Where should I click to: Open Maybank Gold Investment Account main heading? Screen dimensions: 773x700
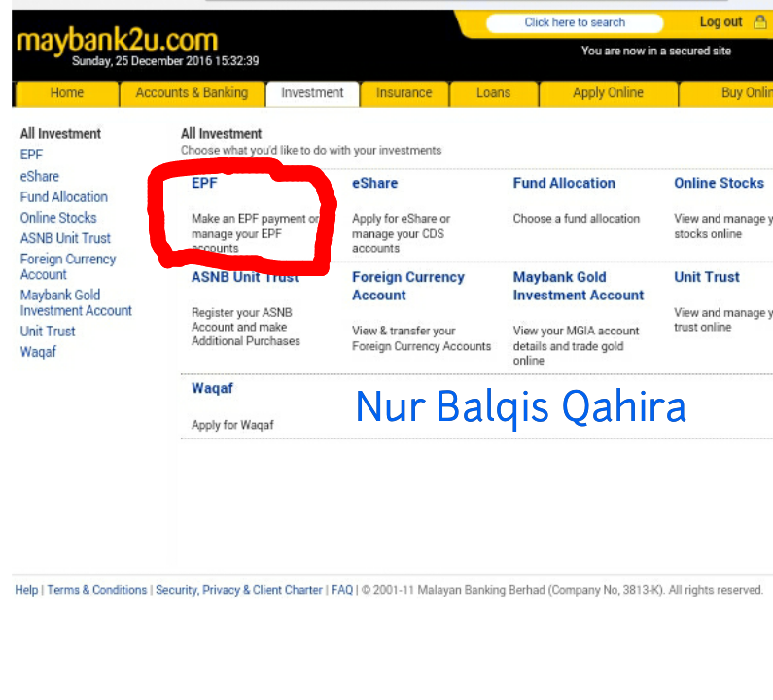(579, 286)
